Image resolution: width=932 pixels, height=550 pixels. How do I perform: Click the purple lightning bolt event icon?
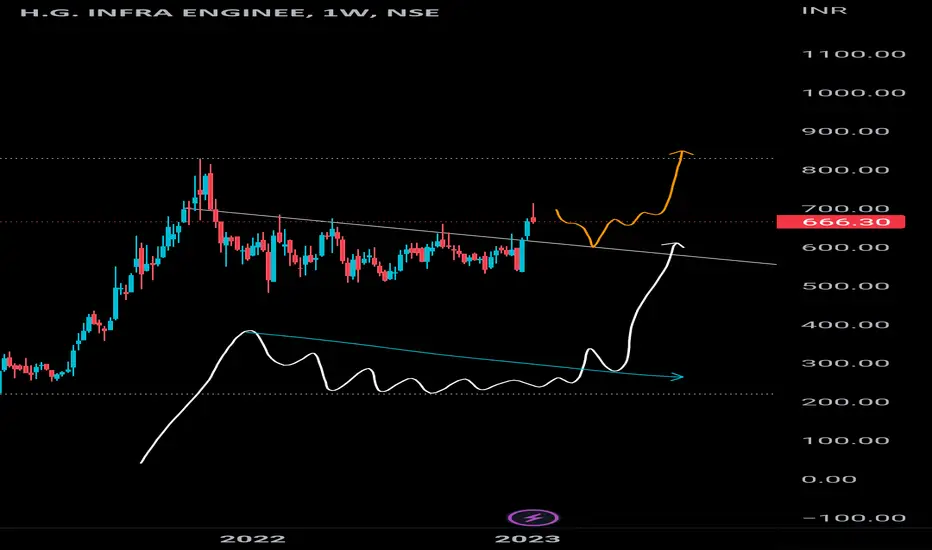click(x=533, y=518)
